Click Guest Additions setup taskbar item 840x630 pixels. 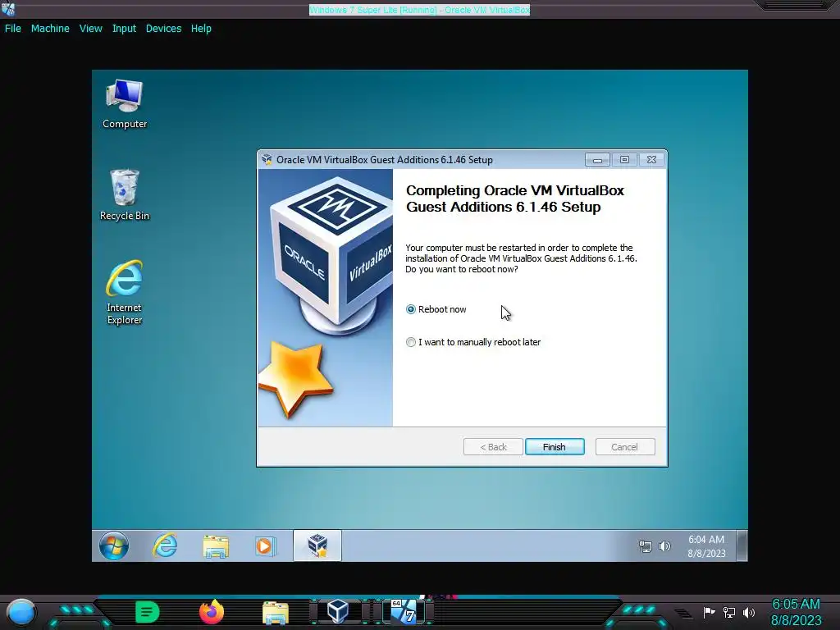317,546
